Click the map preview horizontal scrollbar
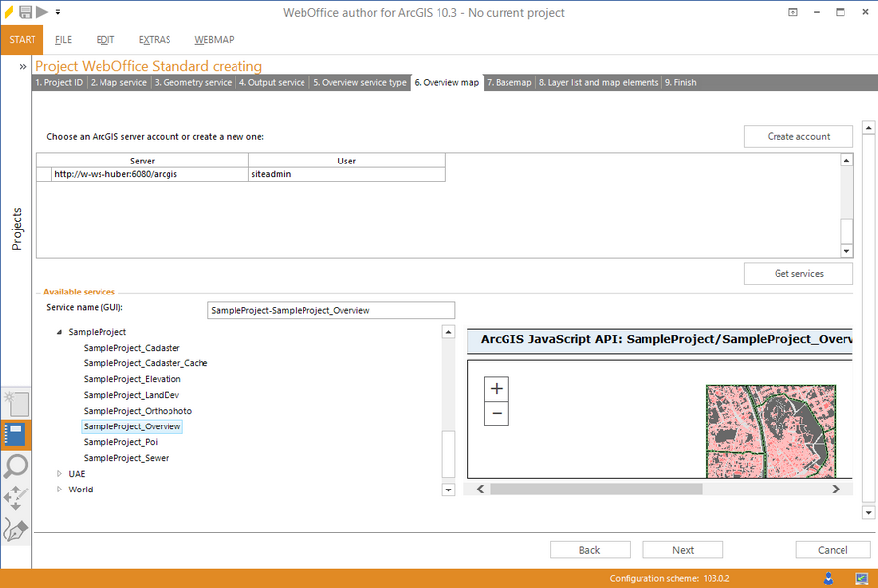878x588 pixels. pyautogui.click(x=595, y=489)
